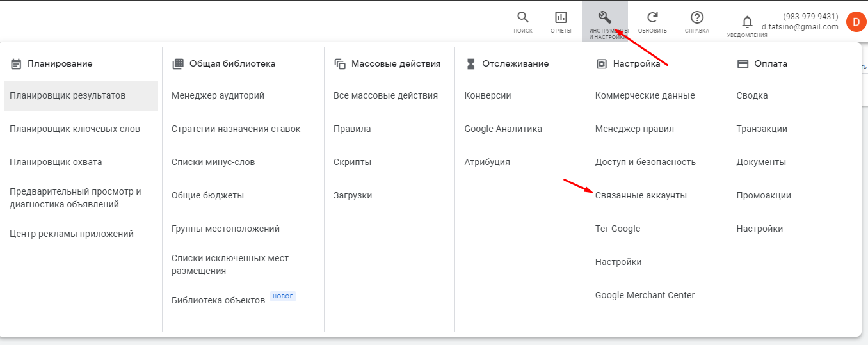Screen dimensions: 868x345
Task: Open Библиотека объектов marked new
Action: [218, 300]
